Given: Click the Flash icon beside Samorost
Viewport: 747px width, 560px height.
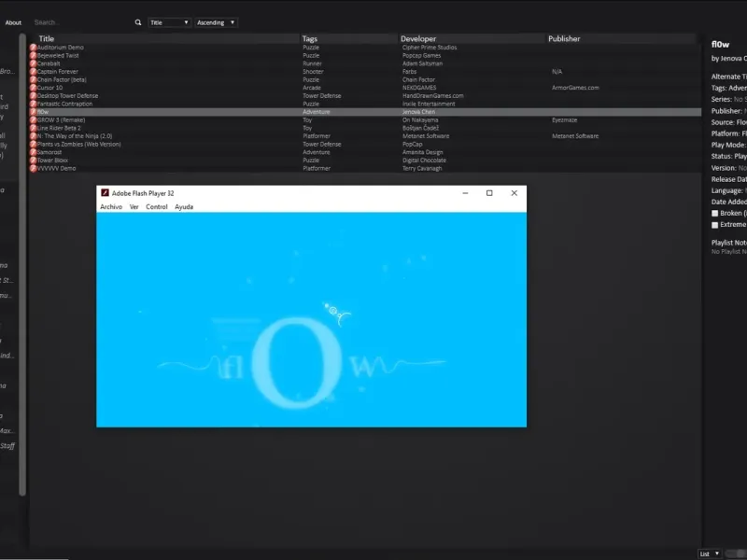Looking at the screenshot, I should [x=33, y=152].
